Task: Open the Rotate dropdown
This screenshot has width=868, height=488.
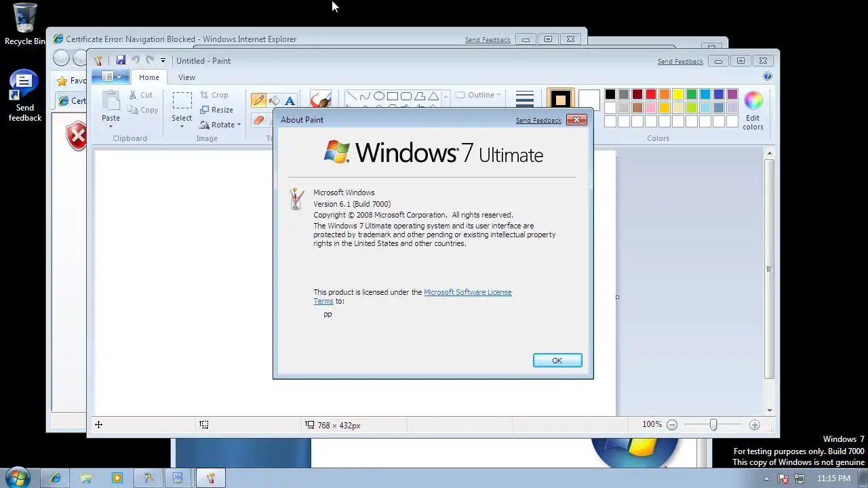Action: [x=220, y=125]
